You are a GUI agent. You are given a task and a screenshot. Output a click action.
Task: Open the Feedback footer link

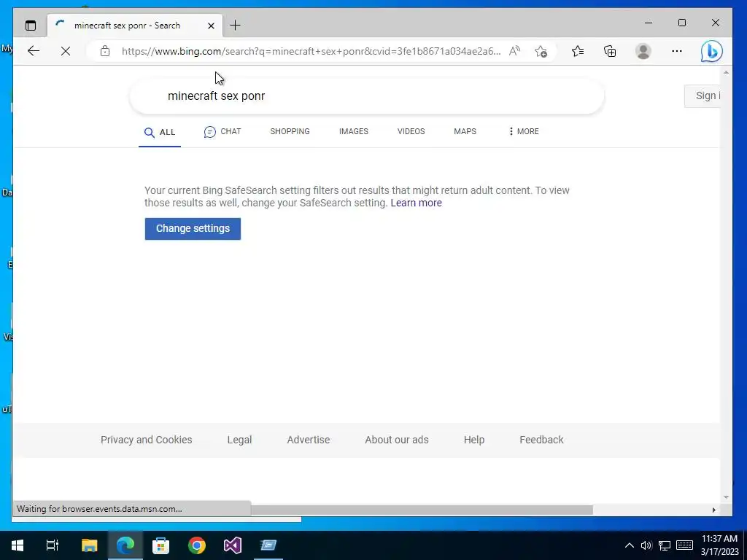click(x=542, y=440)
